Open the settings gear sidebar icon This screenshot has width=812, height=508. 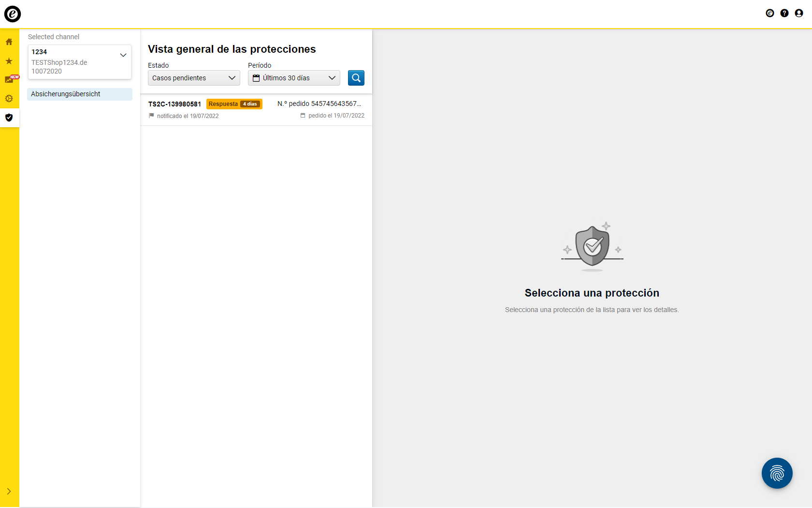click(9, 99)
